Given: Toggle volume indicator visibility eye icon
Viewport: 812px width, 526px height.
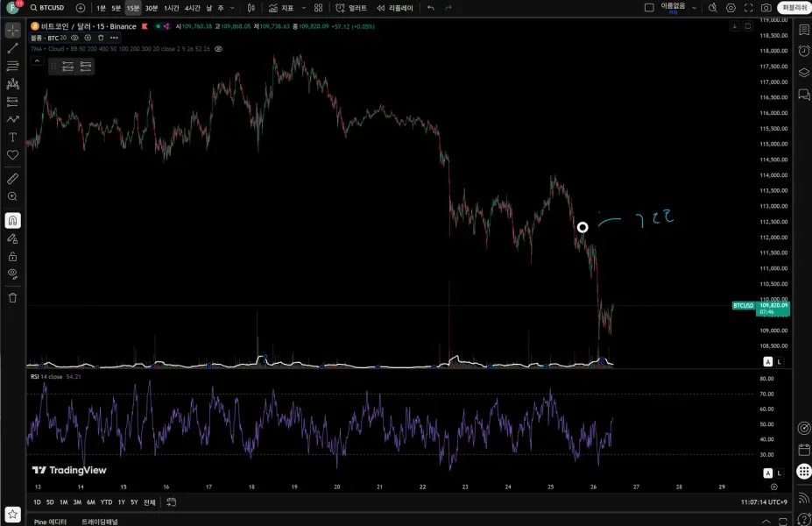Looking at the screenshot, I should (x=74, y=38).
